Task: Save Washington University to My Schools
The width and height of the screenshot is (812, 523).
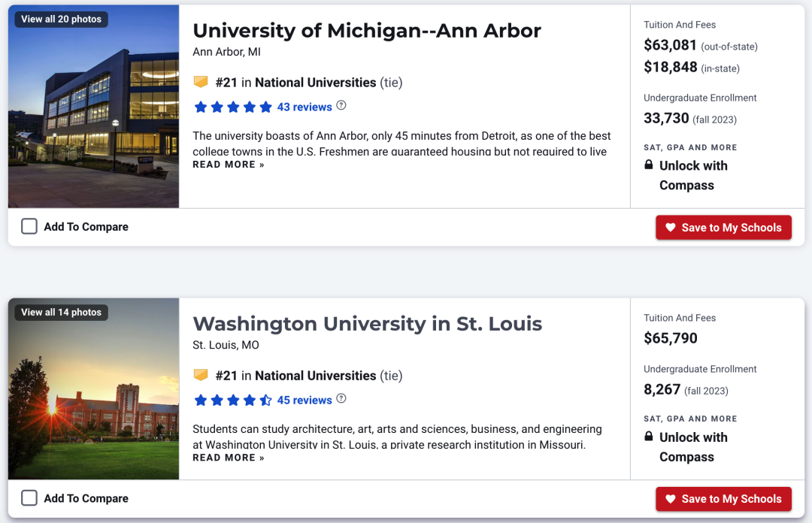Action: point(723,499)
